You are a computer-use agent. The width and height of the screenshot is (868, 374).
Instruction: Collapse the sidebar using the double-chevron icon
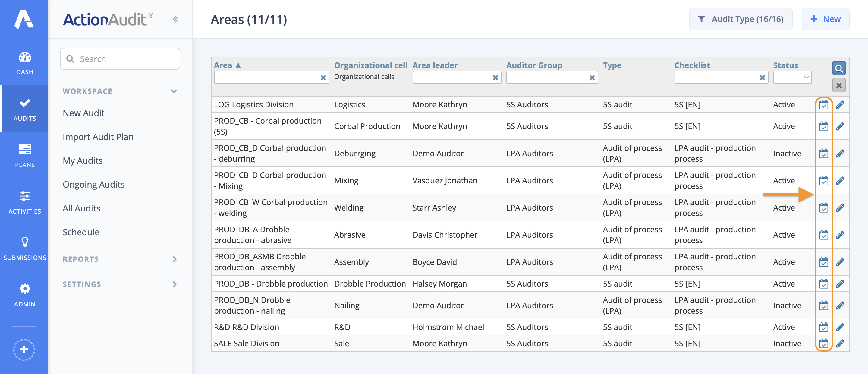[175, 19]
